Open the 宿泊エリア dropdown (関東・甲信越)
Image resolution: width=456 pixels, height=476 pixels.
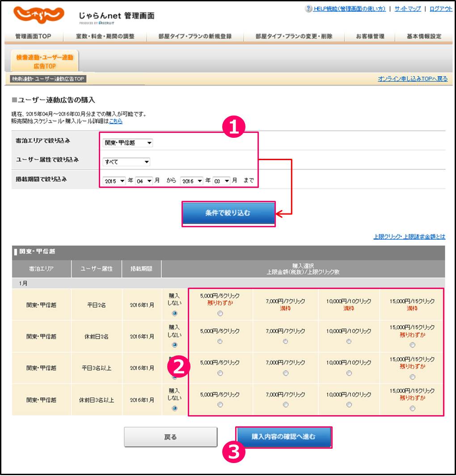click(128, 143)
